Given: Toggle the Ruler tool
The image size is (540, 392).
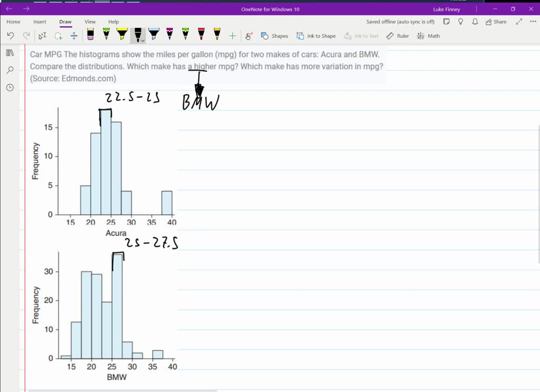Looking at the screenshot, I should coord(398,36).
